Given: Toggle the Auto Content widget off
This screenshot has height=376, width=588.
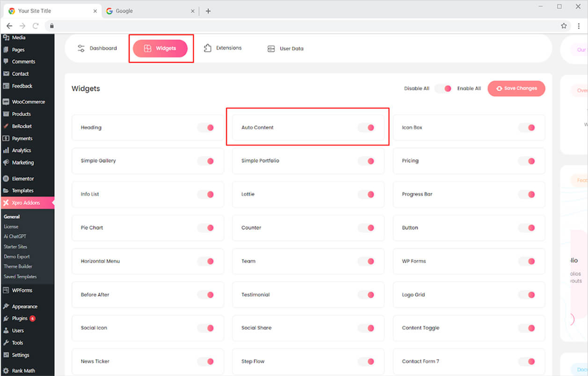Looking at the screenshot, I should point(366,127).
